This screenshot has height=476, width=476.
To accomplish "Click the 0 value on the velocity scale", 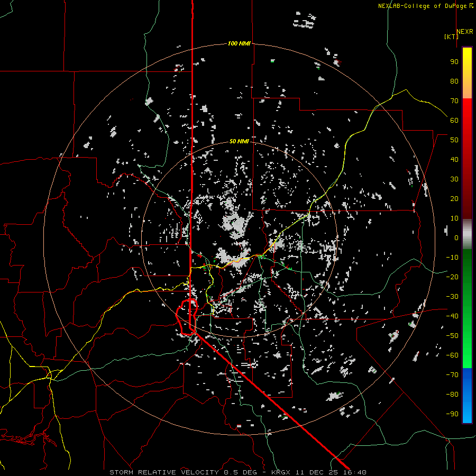I will click(x=456, y=238).
